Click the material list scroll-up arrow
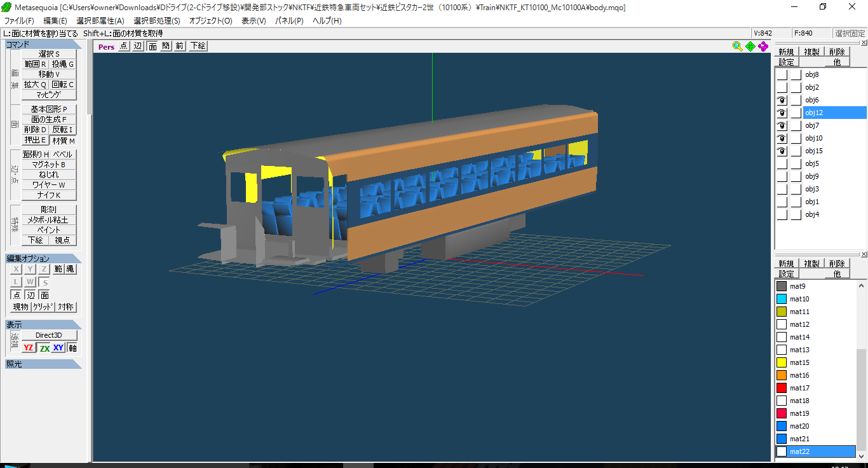The width and height of the screenshot is (868, 468). 862,284
